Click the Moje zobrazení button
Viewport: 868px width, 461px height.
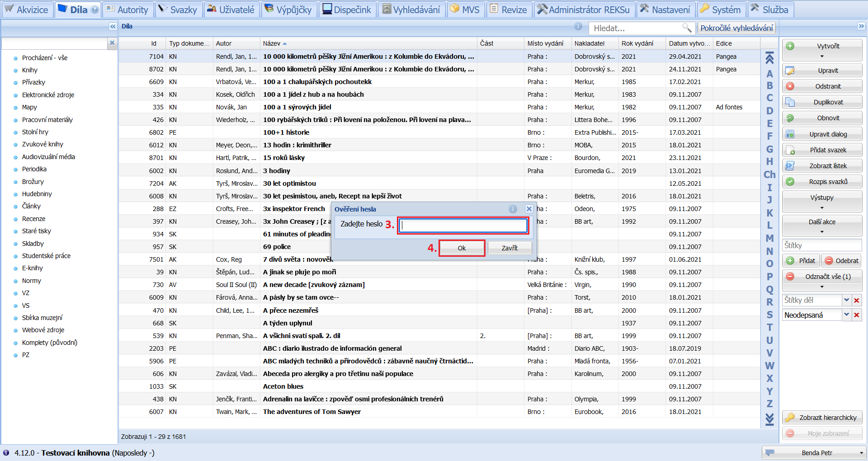tap(822, 433)
